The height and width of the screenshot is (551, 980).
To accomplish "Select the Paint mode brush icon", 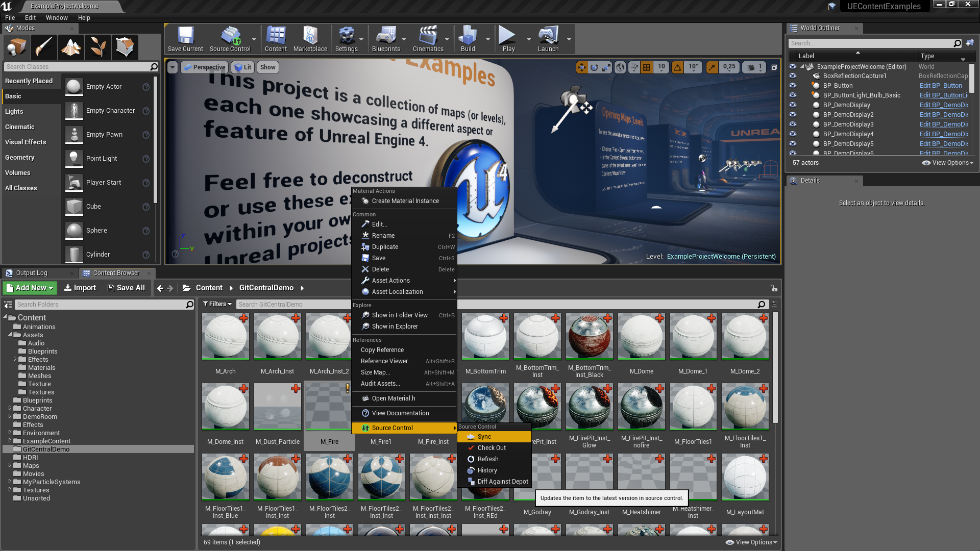I will [43, 47].
